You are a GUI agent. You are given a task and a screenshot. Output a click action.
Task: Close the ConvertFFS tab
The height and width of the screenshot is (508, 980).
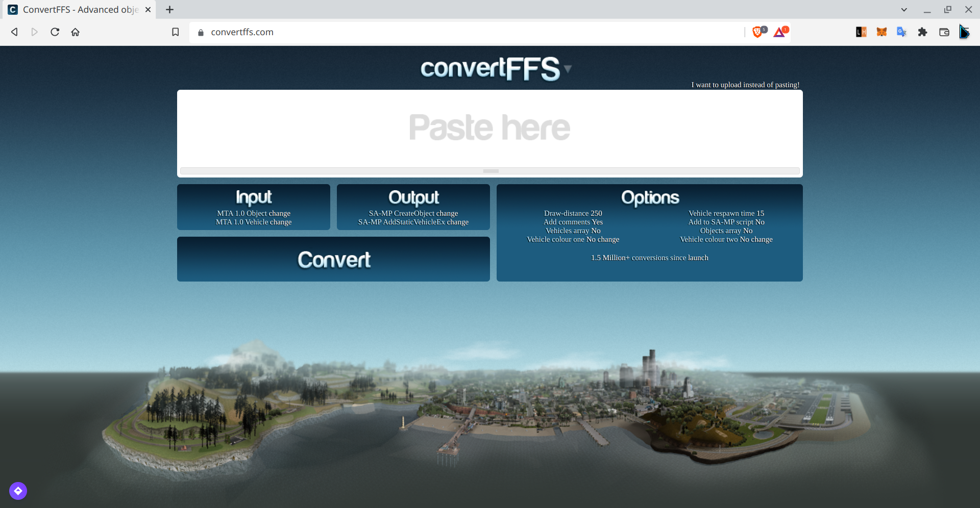pyautogui.click(x=148, y=10)
